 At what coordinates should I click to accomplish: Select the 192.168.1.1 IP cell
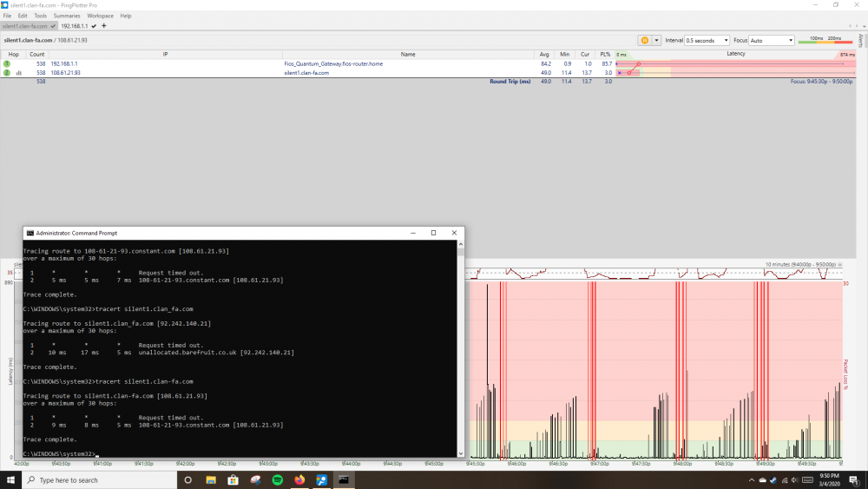coord(64,63)
